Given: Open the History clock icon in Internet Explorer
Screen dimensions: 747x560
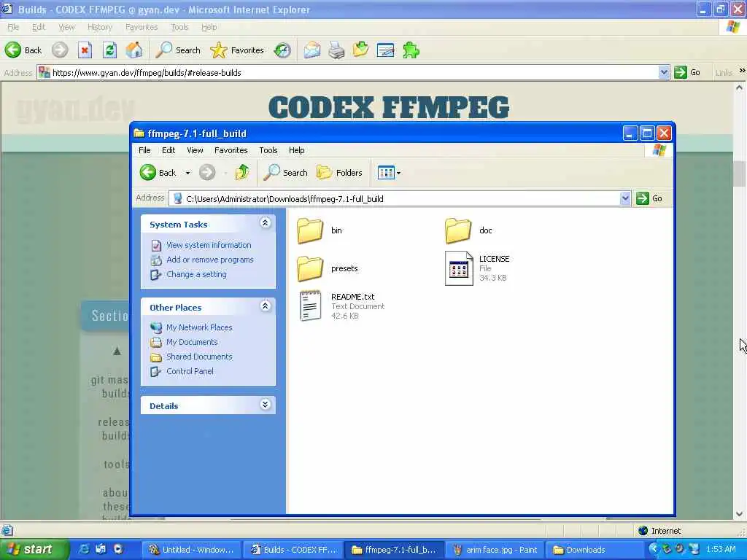Looking at the screenshot, I should [x=282, y=50].
